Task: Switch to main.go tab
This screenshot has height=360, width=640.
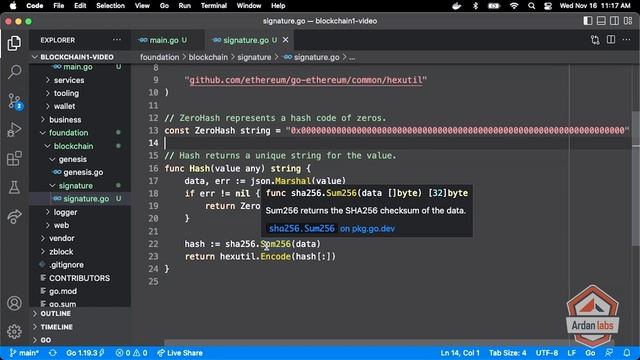Action: pos(167,40)
